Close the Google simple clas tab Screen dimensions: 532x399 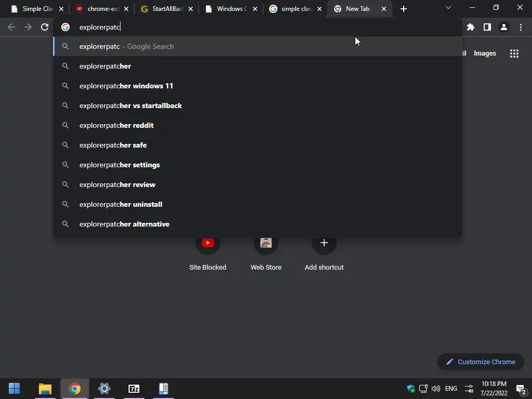320,9
